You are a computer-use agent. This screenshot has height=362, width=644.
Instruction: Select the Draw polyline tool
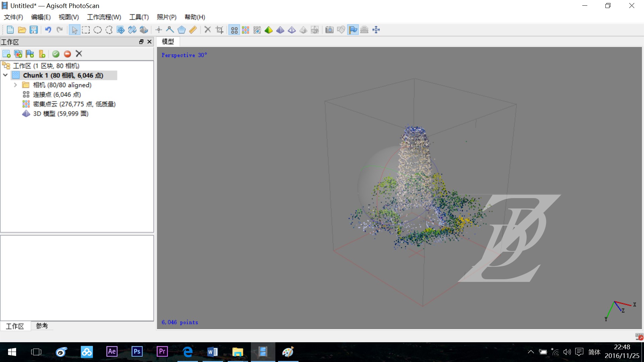pyautogui.click(x=170, y=30)
